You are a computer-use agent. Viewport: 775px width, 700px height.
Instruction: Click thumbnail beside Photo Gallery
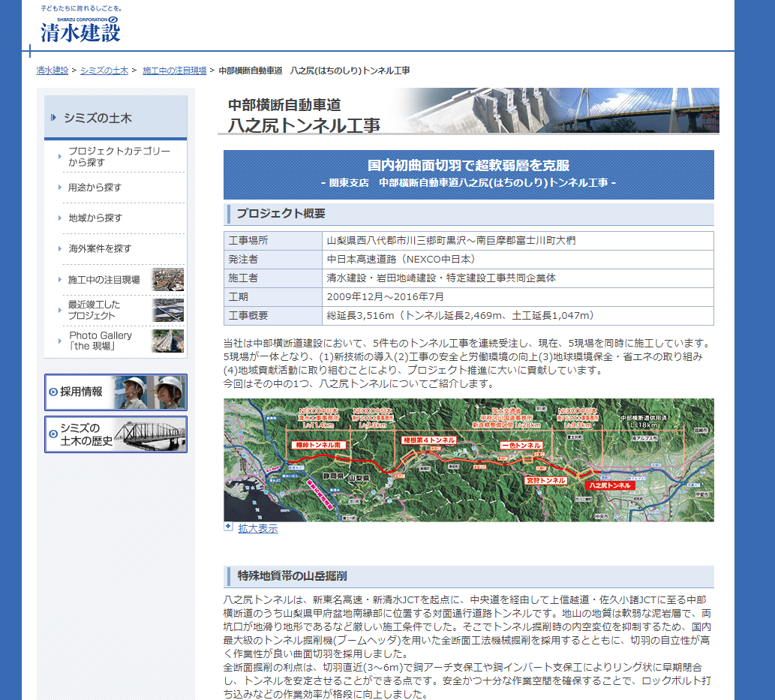pos(168,341)
